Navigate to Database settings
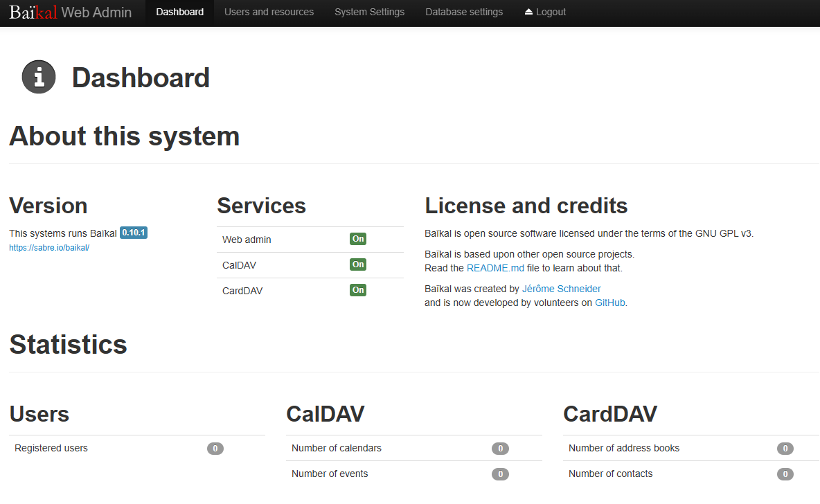Image resolution: width=820 pixels, height=504 pixels. click(x=464, y=12)
